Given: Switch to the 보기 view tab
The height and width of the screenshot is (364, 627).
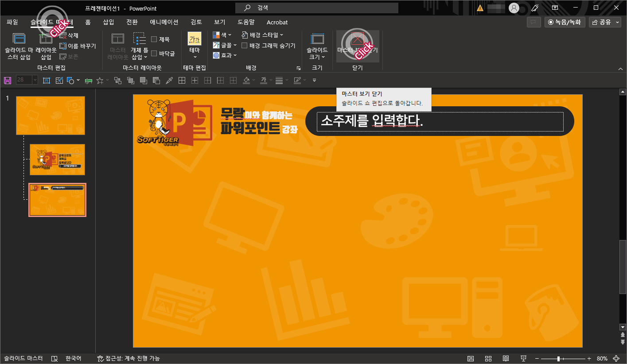Looking at the screenshot, I should [220, 22].
